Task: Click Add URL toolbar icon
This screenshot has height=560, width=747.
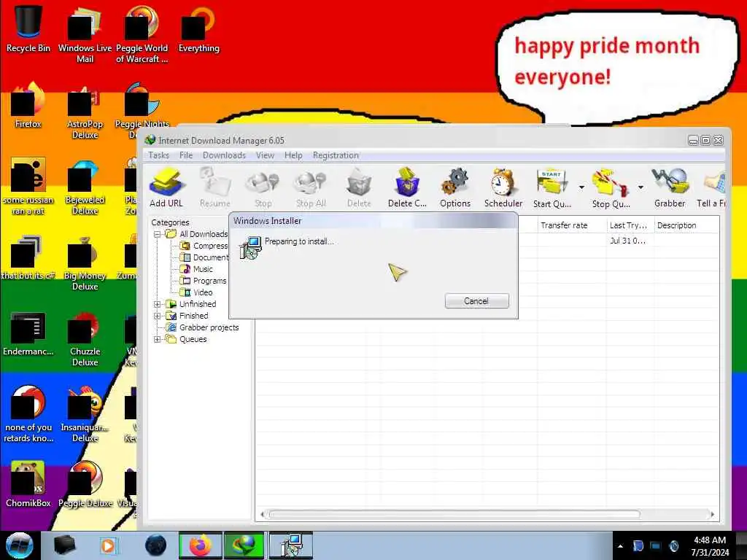Action: (166, 187)
